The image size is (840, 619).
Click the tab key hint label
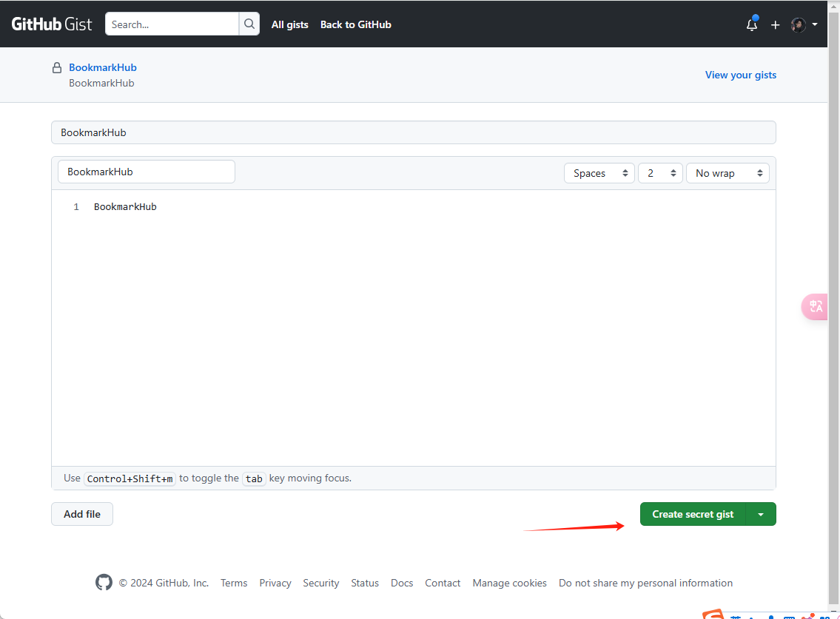coord(254,478)
